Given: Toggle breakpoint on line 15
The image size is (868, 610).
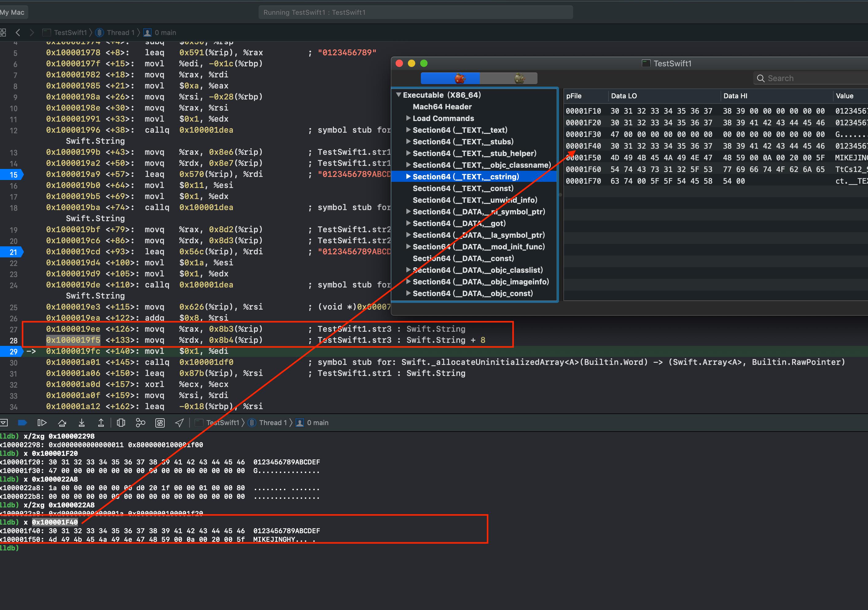Looking at the screenshot, I should pos(11,174).
